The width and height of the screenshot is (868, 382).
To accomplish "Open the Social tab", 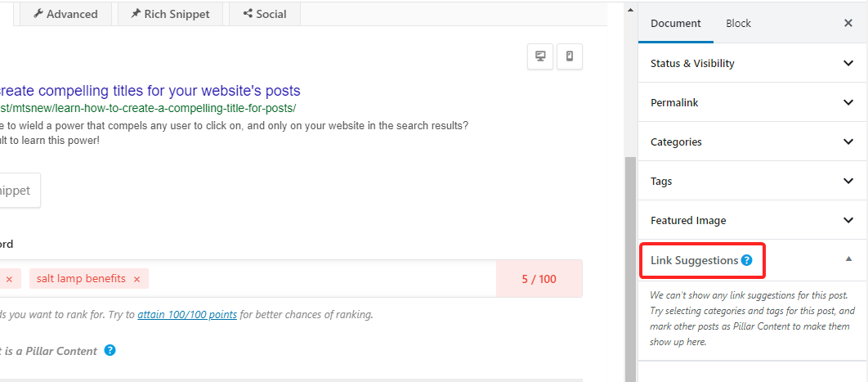I will coord(265,14).
